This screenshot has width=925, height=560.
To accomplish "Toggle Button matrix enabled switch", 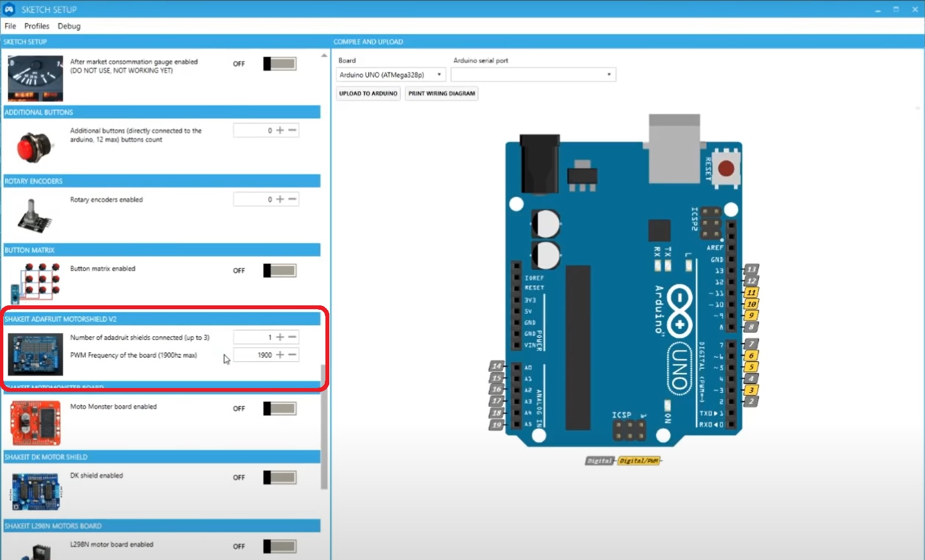I will point(280,271).
